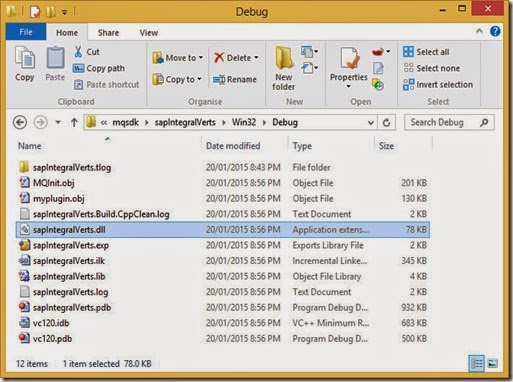Viewport: 513px width, 382px height.
Task: Click mqsdk in the address path
Action: pos(125,122)
